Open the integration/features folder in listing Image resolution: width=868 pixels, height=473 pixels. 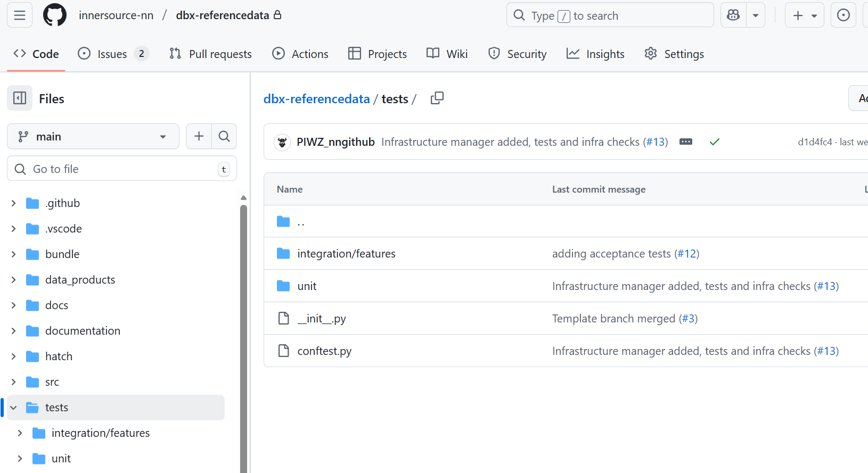click(346, 254)
